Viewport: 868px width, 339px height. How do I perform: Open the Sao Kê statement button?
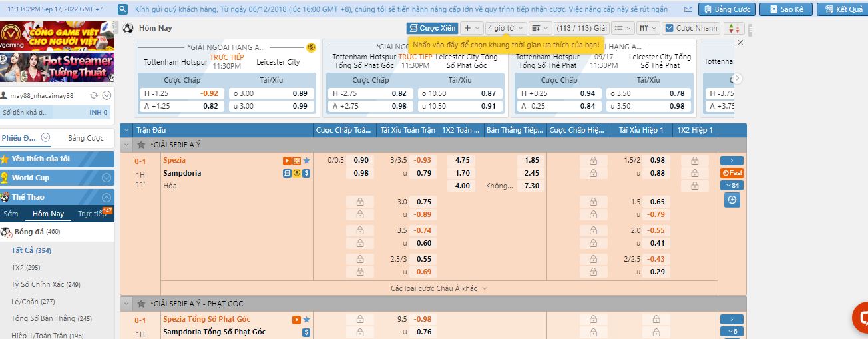pos(785,9)
